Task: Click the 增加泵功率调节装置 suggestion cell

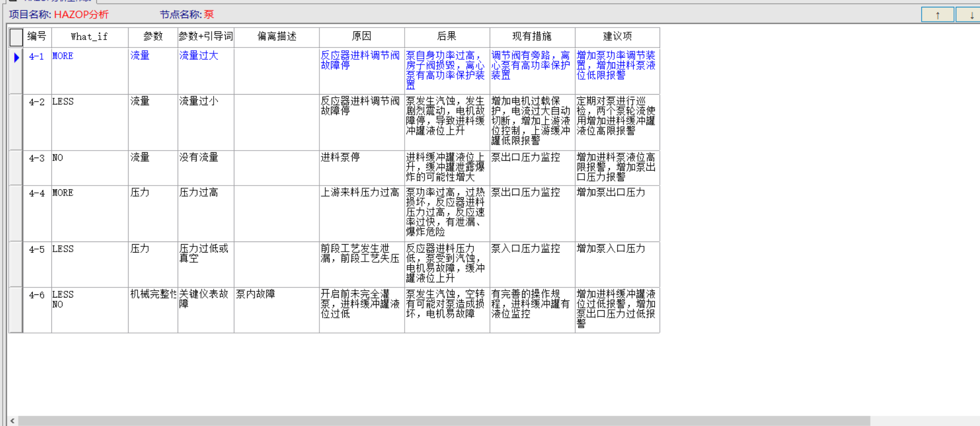Action: (x=617, y=71)
